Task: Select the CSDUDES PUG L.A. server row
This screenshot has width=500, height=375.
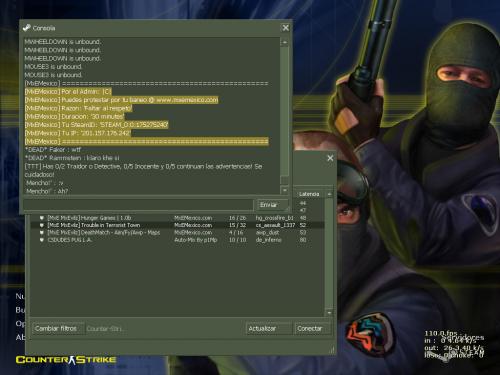Action: click(177, 240)
